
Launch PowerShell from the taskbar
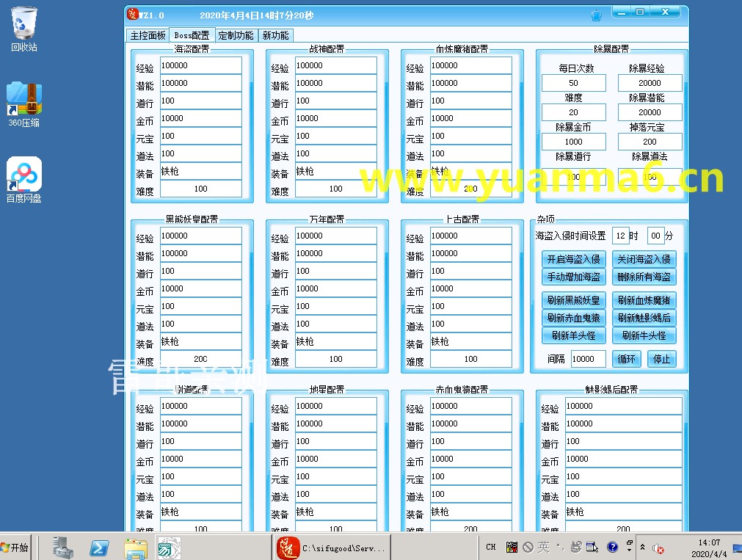[99, 548]
